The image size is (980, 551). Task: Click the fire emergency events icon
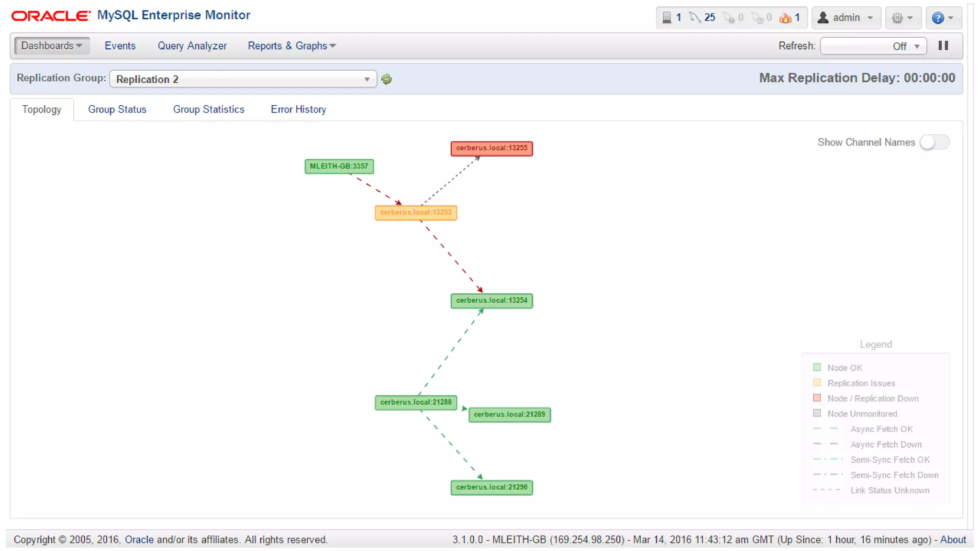785,18
